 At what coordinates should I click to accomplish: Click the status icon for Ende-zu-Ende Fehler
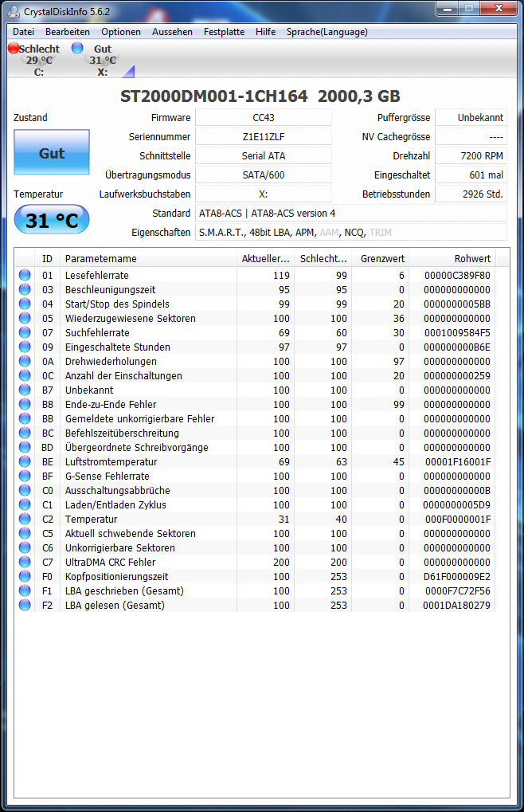[x=25, y=404]
